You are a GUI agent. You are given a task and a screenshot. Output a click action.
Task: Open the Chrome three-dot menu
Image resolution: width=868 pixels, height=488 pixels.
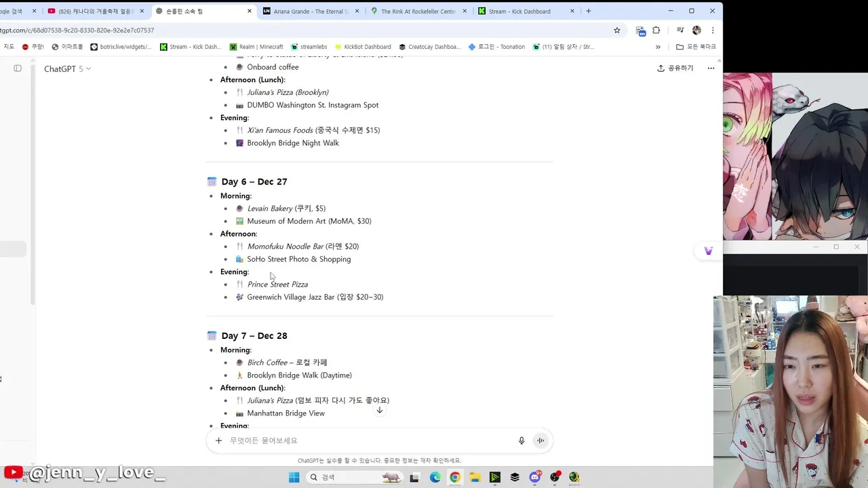(713, 30)
